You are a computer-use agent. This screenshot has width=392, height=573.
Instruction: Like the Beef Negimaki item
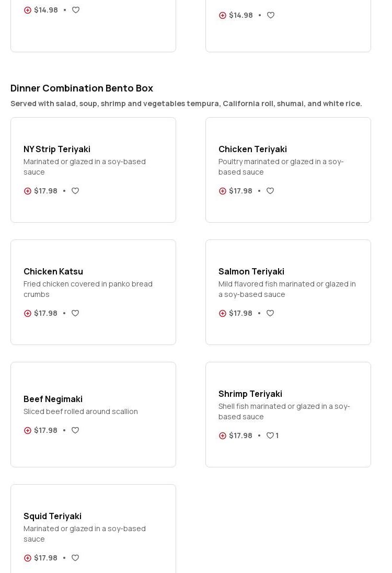75,431
